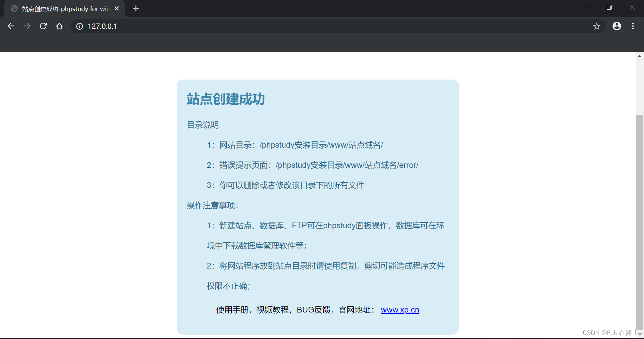Open the user profile icon

tap(617, 26)
